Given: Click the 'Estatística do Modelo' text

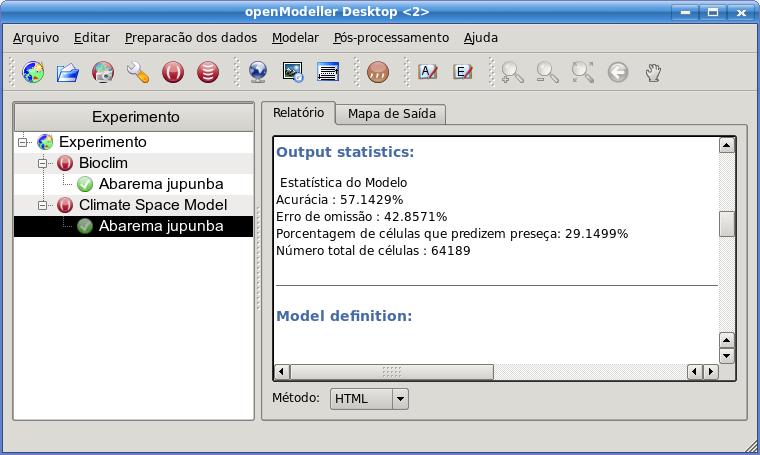Looking at the screenshot, I should pyautogui.click(x=344, y=183).
